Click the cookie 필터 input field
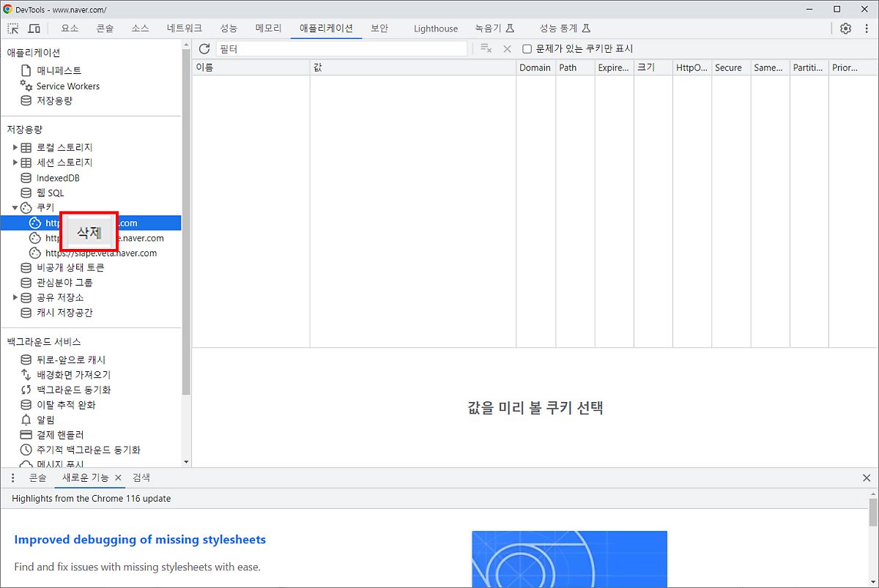The width and height of the screenshot is (879, 588). click(341, 49)
